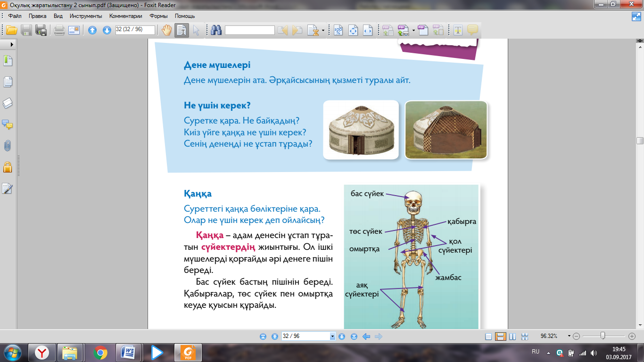
Task: Enable facing pages view mode
Action: coord(512,337)
